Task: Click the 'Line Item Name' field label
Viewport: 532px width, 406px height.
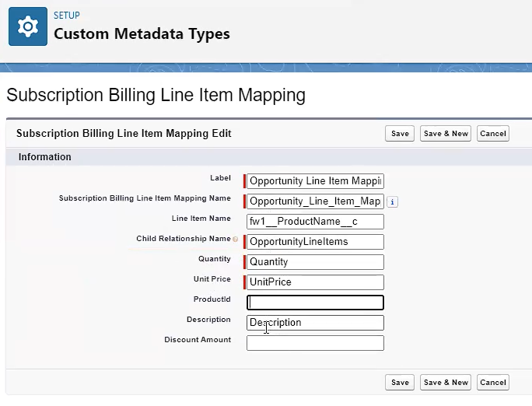Action: [201, 218]
